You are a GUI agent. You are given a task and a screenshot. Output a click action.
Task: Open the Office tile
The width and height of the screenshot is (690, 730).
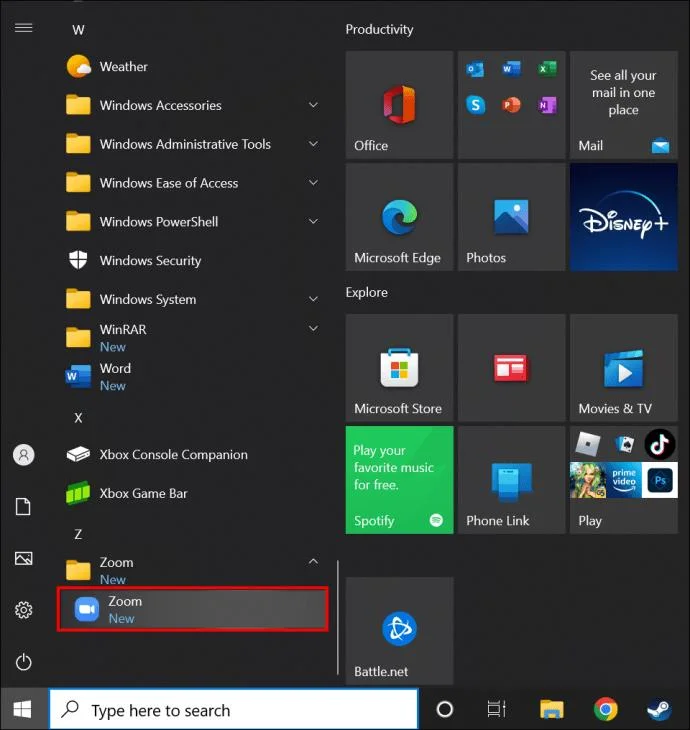tap(399, 105)
